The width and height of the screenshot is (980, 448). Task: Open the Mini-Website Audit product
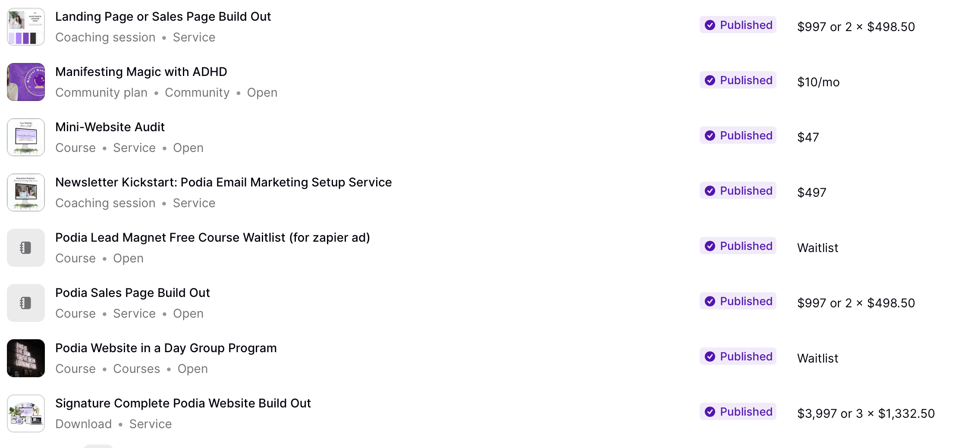coord(110,127)
